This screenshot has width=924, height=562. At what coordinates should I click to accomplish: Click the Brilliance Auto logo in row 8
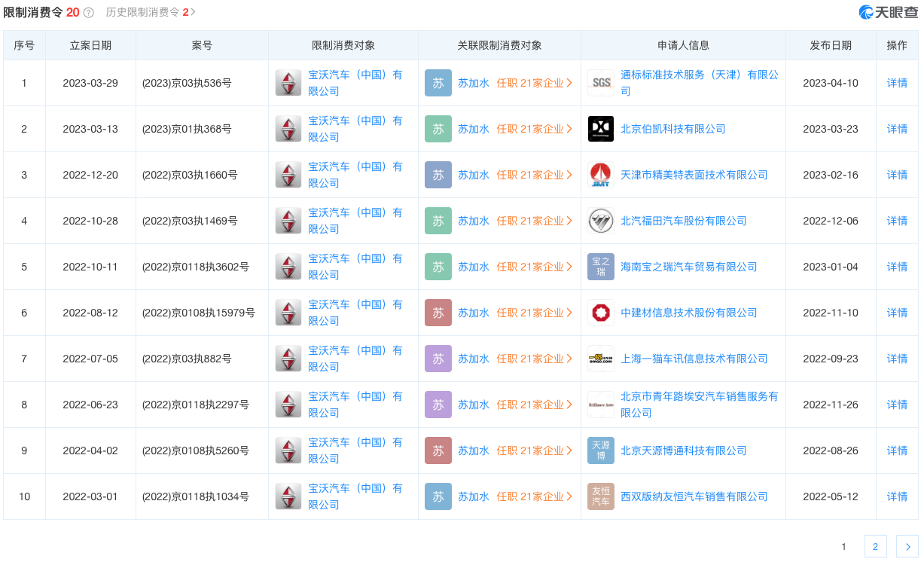(601, 405)
